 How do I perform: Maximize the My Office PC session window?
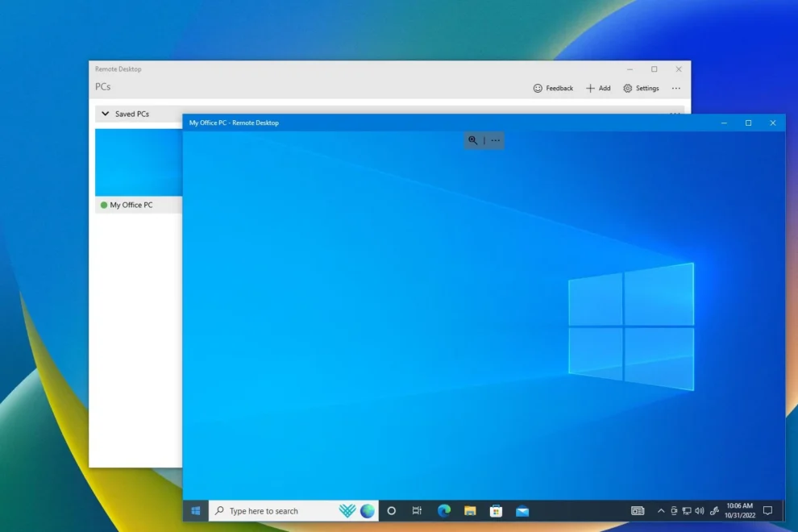point(748,123)
